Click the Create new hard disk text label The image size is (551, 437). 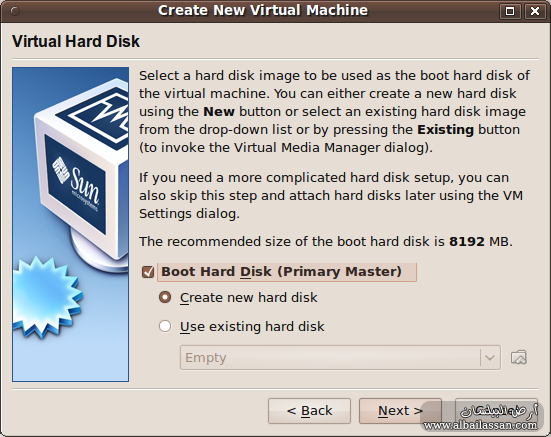coord(248,298)
